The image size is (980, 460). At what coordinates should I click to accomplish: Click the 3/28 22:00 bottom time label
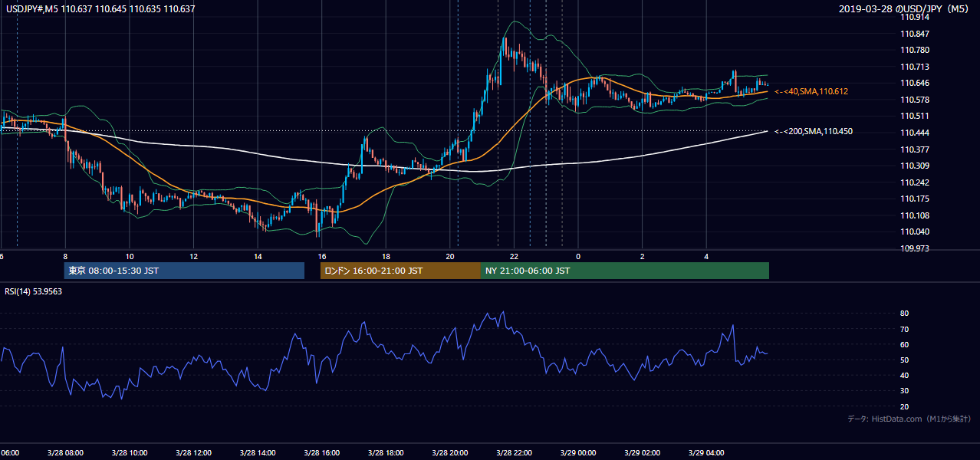tap(515, 453)
